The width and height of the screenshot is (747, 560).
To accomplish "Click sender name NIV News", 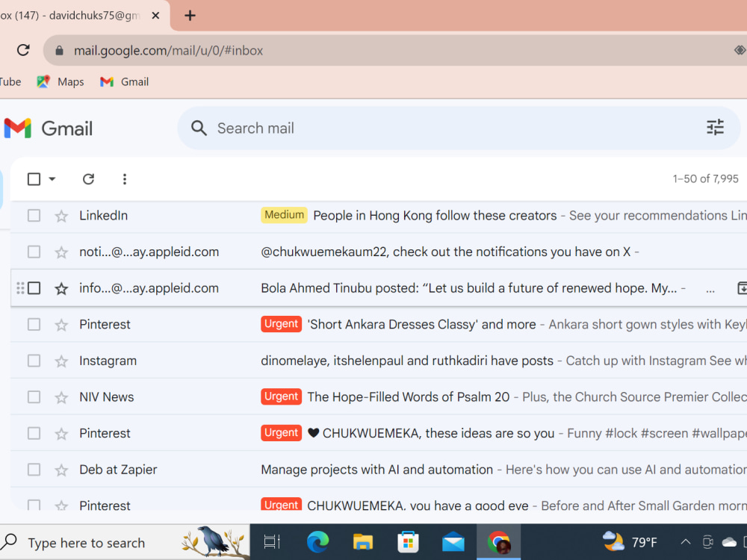I will [x=106, y=397].
